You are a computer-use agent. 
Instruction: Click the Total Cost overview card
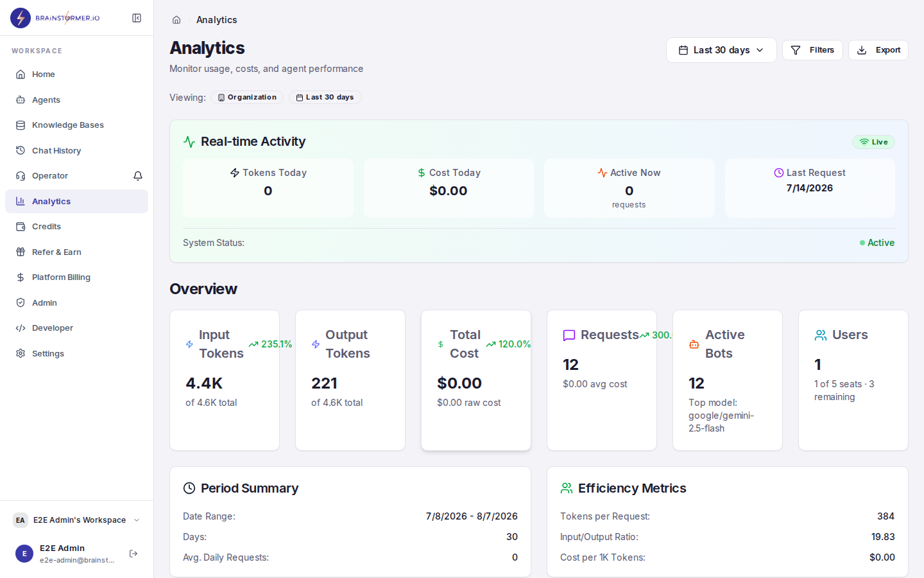coord(476,380)
